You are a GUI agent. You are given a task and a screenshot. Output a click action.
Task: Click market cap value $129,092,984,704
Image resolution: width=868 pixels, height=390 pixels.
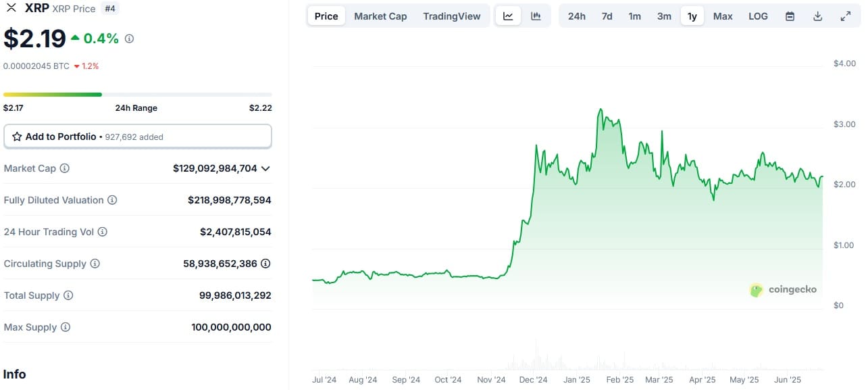coord(215,168)
